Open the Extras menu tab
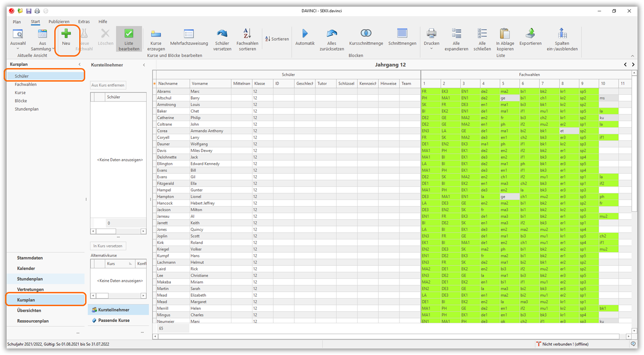 click(84, 22)
